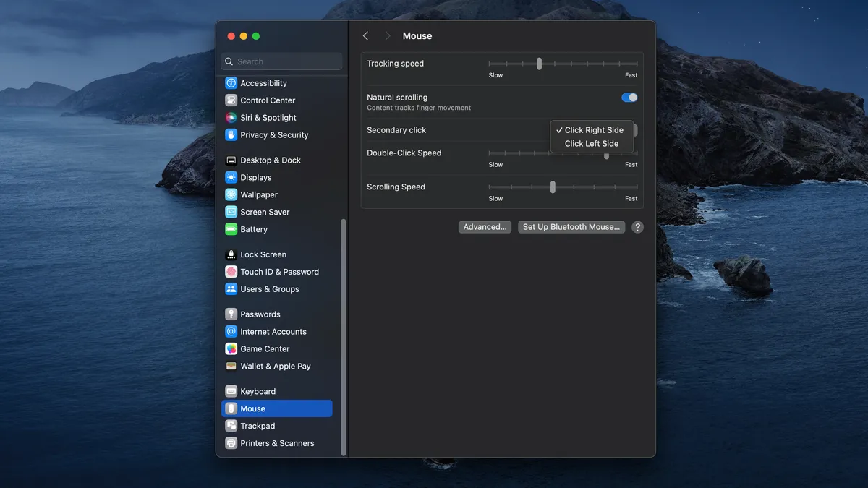Screen dimensions: 868x488
Task: Go back using the left chevron
Action: (366, 36)
